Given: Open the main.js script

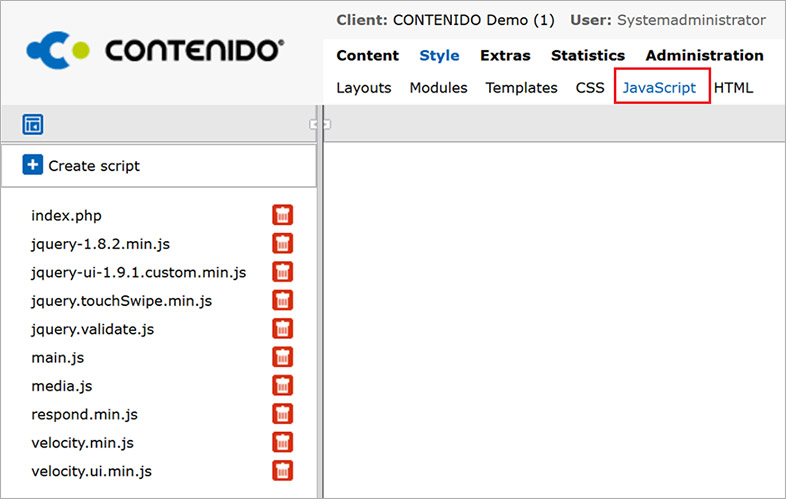Looking at the screenshot, I should coord(58,358).
